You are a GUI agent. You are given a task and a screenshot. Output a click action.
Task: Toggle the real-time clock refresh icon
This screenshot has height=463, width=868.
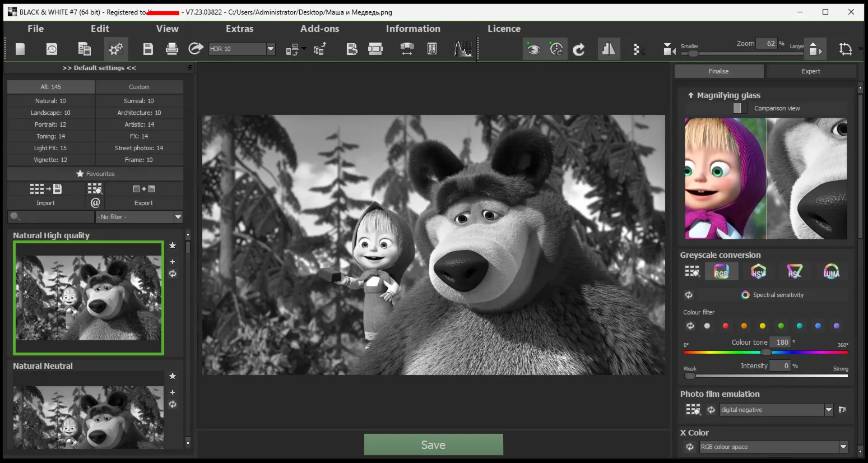click(x=556, y=49)
